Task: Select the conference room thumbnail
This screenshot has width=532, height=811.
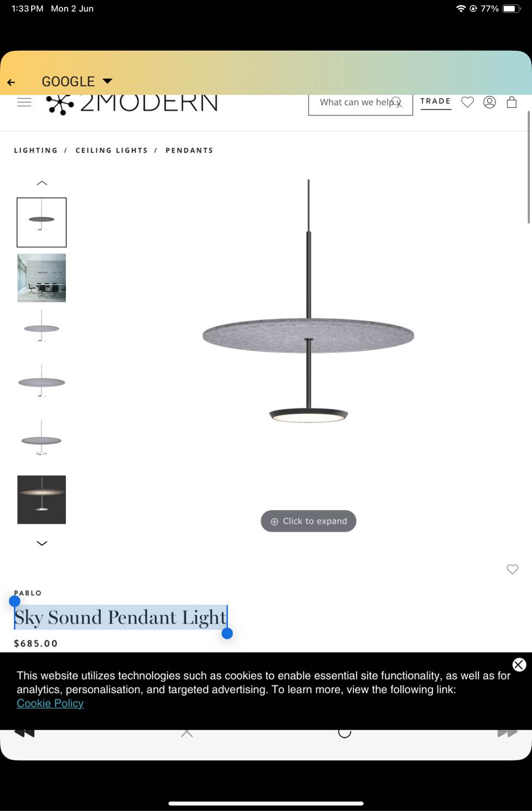Action: point(41,278)
